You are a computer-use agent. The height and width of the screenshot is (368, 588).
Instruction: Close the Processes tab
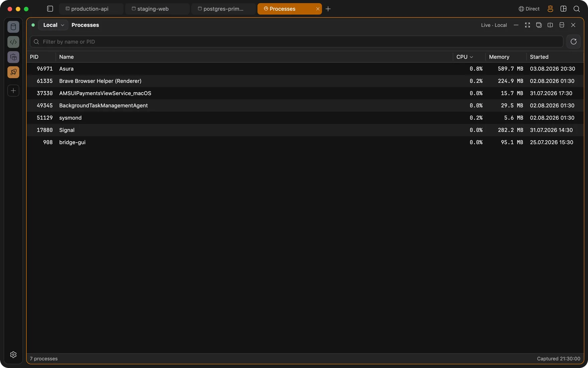(x=318, y=9)
